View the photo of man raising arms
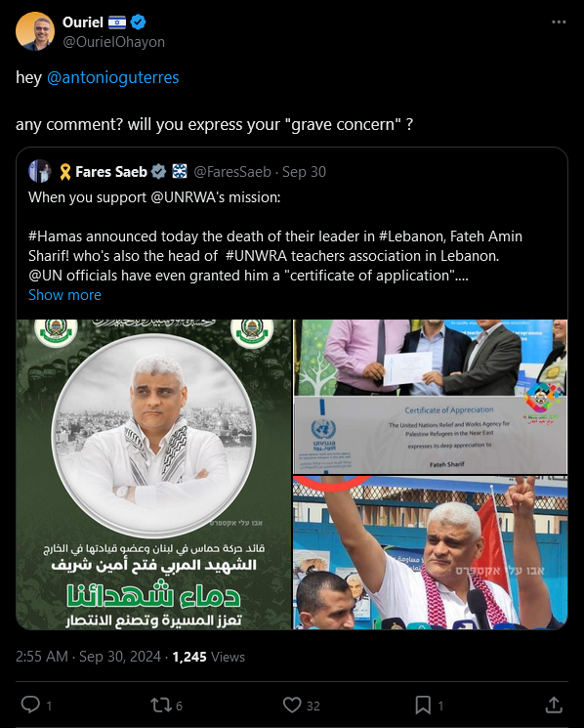Image resolution: width=584 pixels, height=728 pixels. pyautogui.click(x=431, y=552)
